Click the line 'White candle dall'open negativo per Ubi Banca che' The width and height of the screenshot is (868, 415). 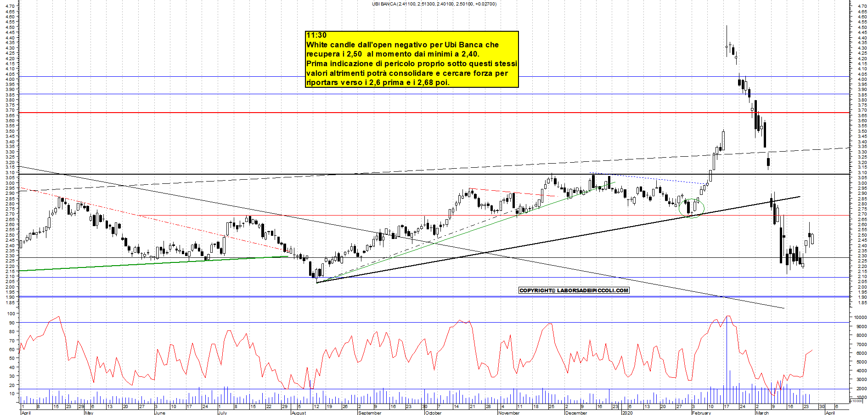[x=402, y=45]
